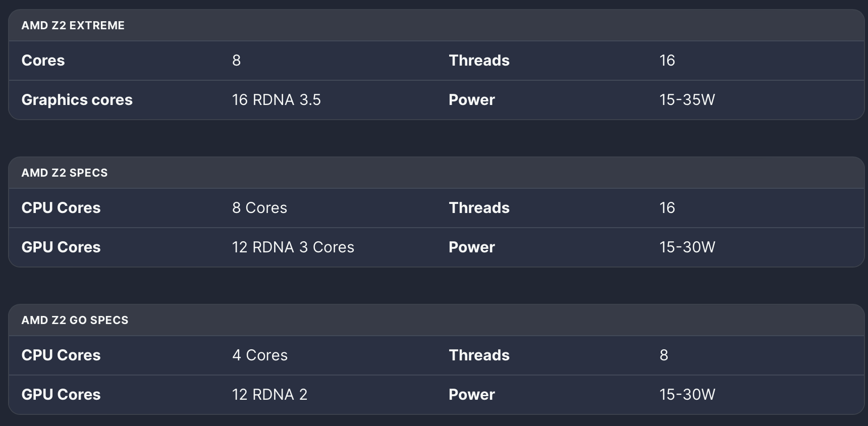Viewport: 868px width, 426px height.
Task: Select the Threads value 8 in Z2 Go
Action: (x=664, y=355)
